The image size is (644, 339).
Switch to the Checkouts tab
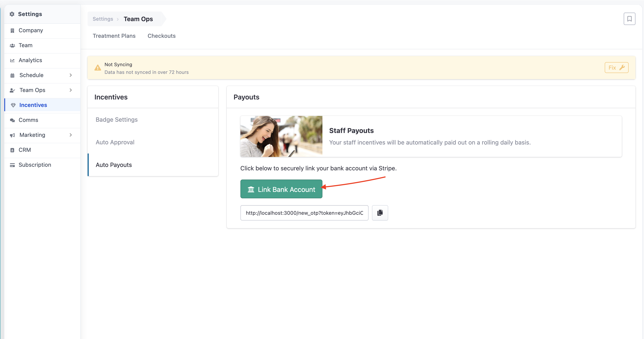click(161, 36)
